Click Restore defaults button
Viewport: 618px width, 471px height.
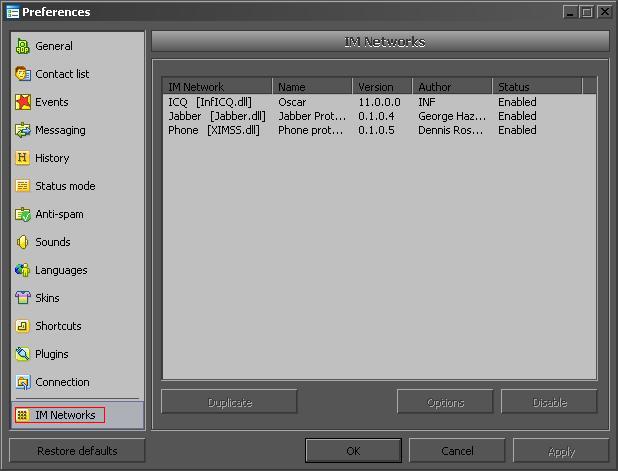coord(77,451)
